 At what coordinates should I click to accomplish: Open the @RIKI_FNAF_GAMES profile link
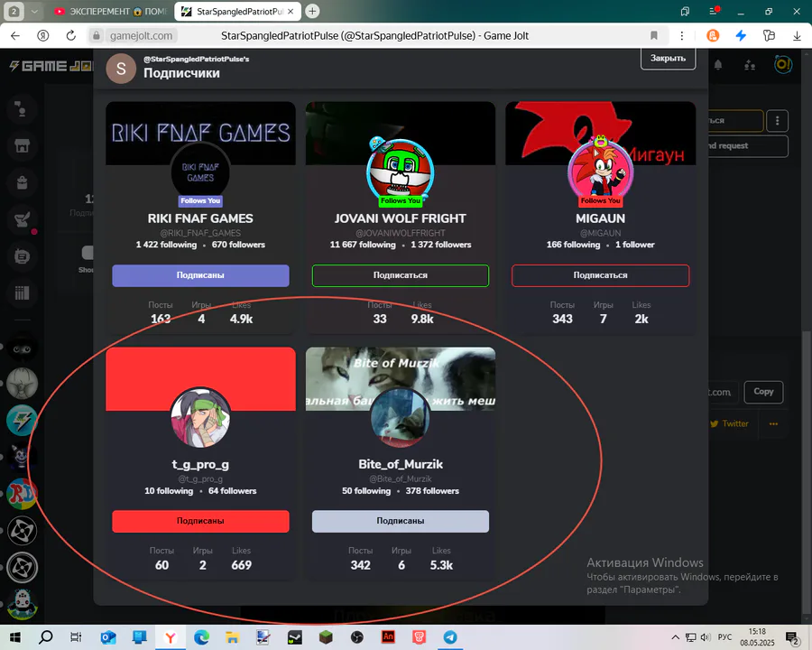tap(200, 233)
